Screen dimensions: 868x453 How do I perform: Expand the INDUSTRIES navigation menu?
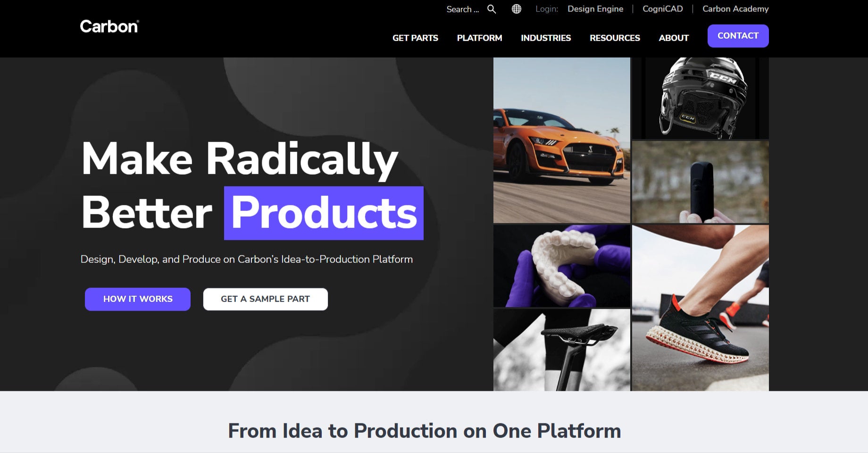[546, 38]
